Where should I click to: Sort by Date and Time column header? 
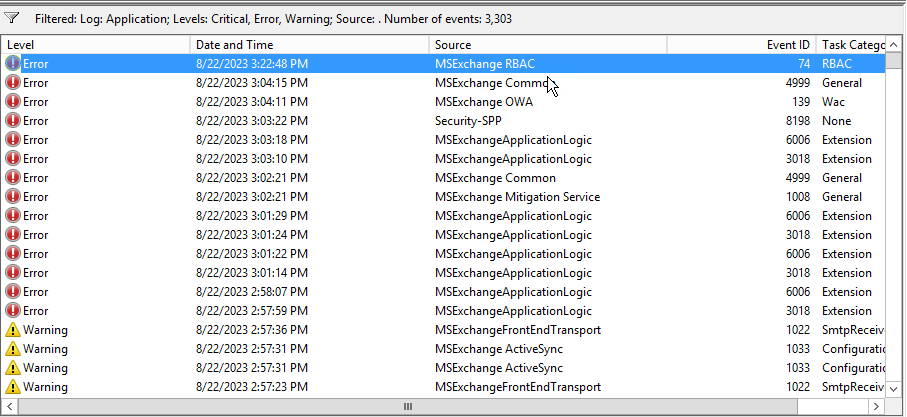(309, 45)
